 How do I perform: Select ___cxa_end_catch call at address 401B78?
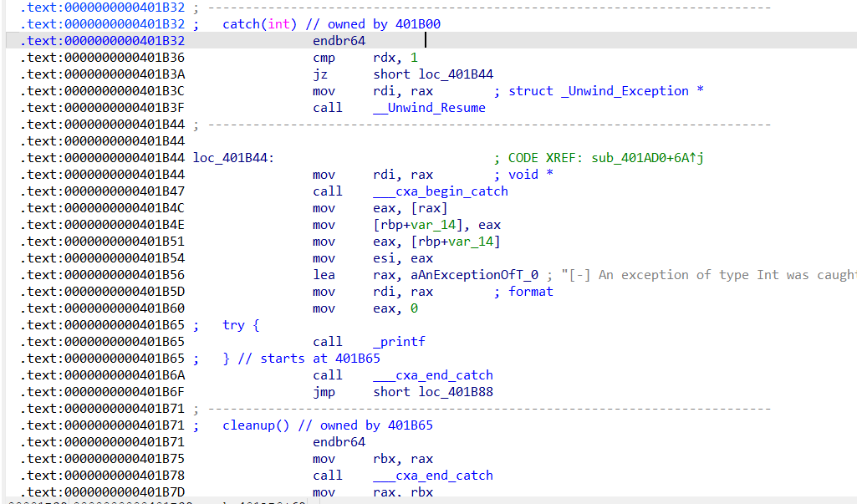coord(432,476)
